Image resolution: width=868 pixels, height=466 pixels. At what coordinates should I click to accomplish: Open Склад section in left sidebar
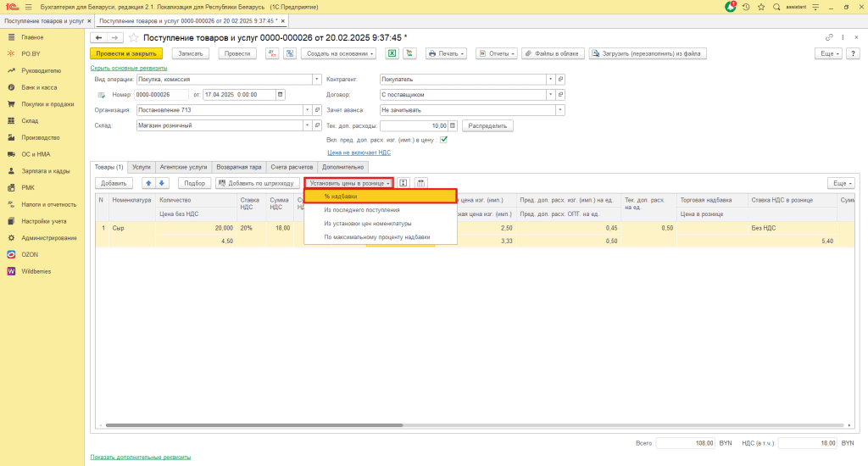click(30, 120)
